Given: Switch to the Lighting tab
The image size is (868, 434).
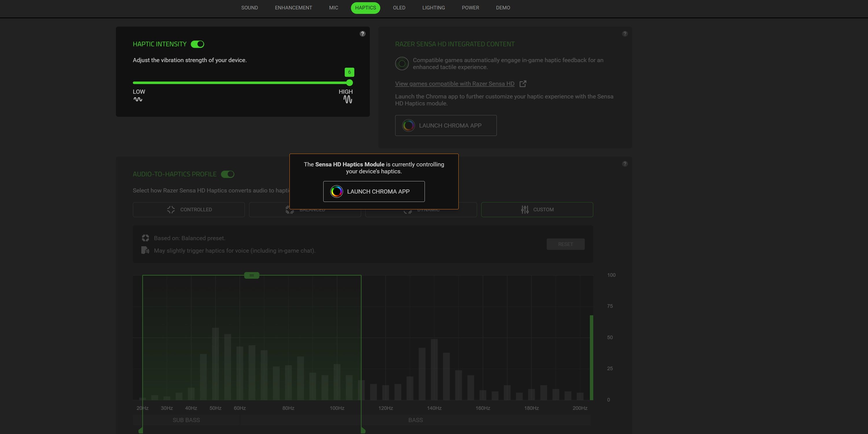Looking at the screenshot, I should coord(433,8).
